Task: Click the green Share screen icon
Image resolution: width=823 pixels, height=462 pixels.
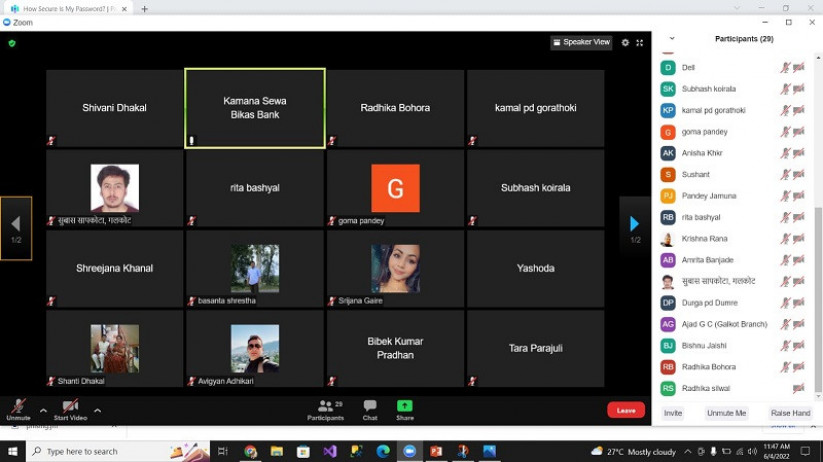Action: tap(405, 409)
